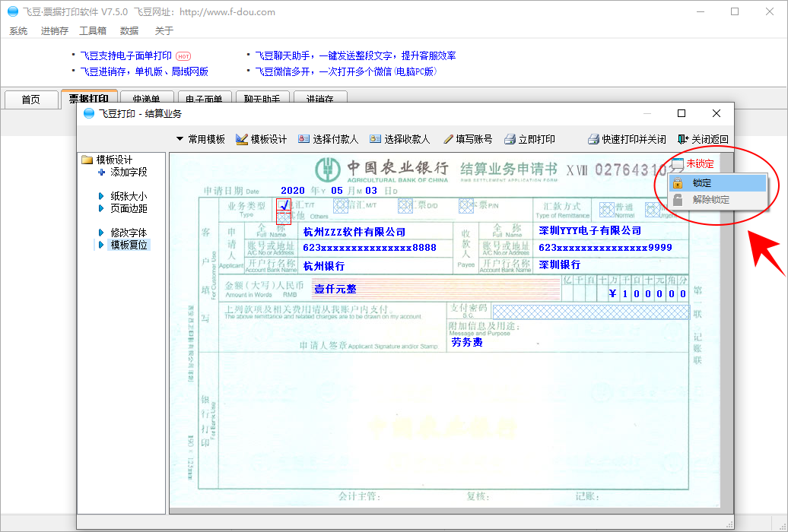Screen dimensions: 788x532
Task: Open the 进销存 menu in the menu bar
Action: coord(54,31)
